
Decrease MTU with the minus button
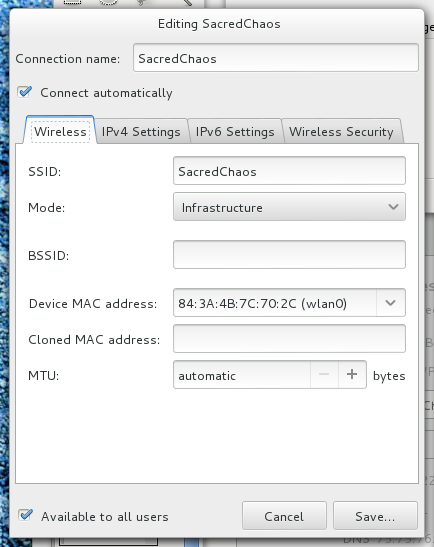pos(324,374)
